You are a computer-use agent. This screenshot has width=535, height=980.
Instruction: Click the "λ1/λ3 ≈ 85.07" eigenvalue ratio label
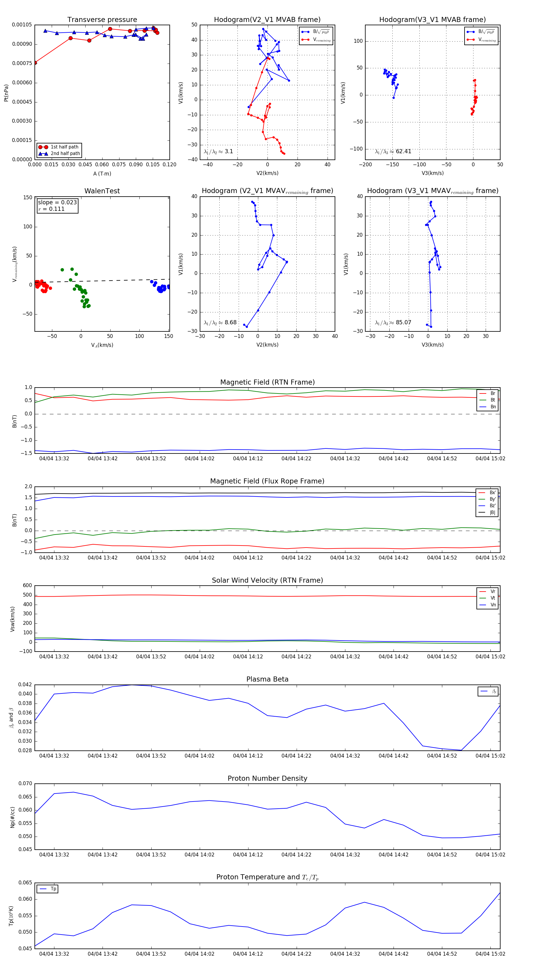tap(393, 323)
